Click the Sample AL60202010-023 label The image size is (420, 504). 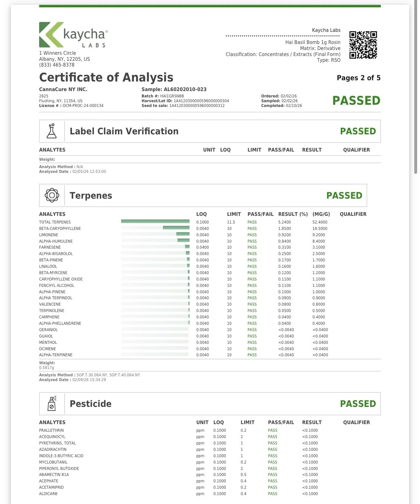[174, 89]
